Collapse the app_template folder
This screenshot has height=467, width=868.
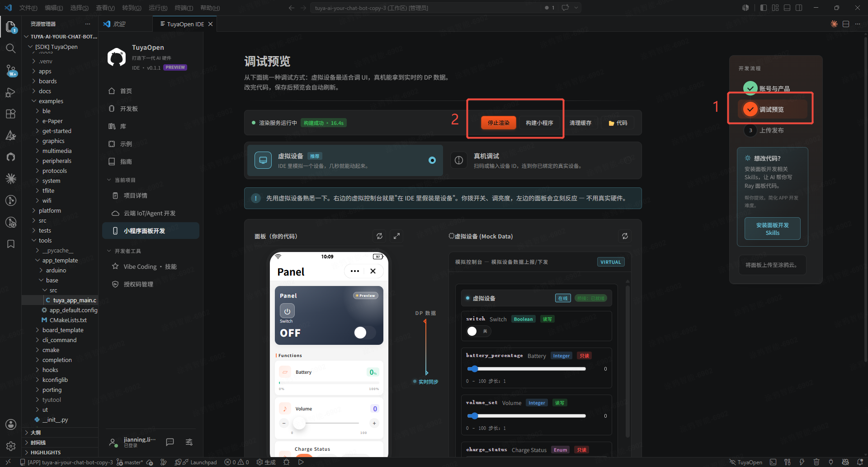pyautogui.click(x=60, y=260)
